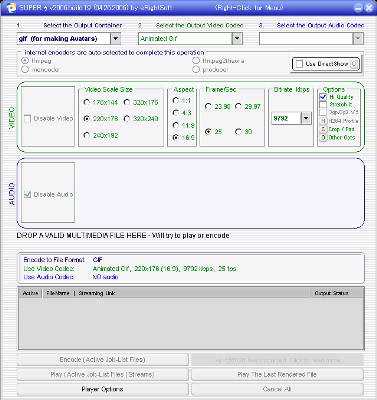Screen dimensions: 377x400
Task: Select 29.97 frames per second
Action: coord(238,106)
